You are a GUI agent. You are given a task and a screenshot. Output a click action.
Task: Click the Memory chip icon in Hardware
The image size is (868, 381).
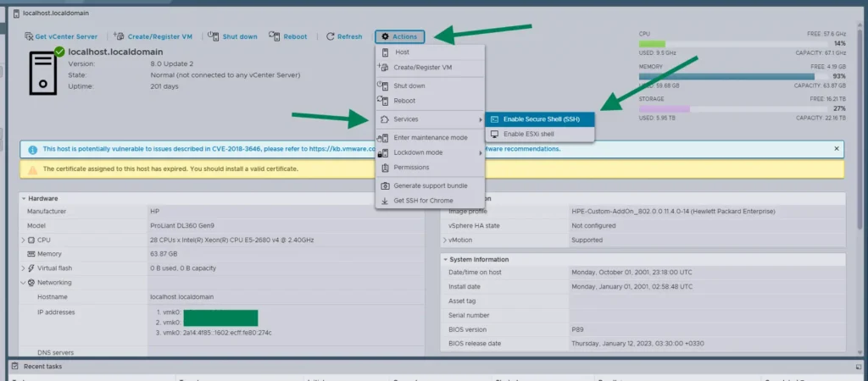(31, 254)
